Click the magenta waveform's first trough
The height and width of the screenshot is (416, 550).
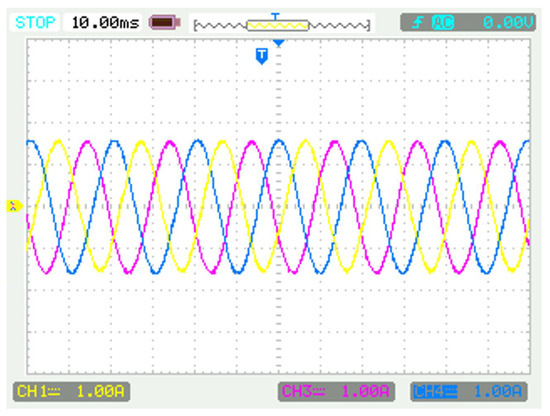pyautogui.click(x=46, y=272)
